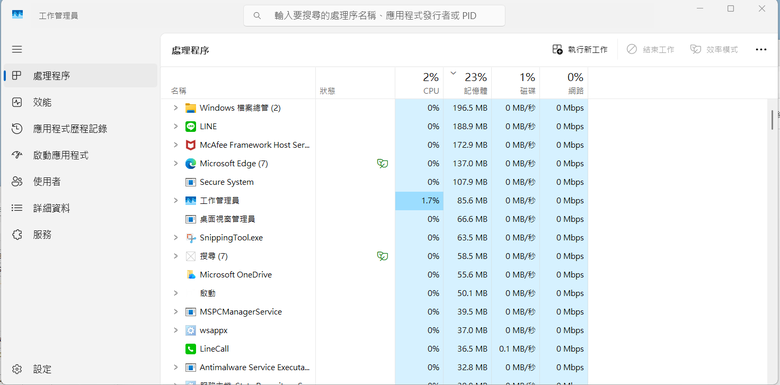Screen dimensions: 780x385
Task: Click the Secure System process icon
Action: [191, 182]
